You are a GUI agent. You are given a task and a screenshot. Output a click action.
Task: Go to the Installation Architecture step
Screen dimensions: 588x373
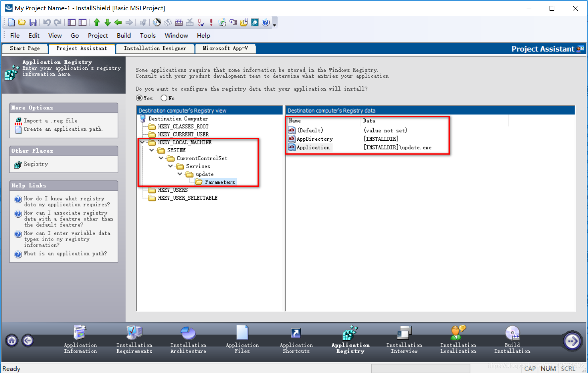(x=188, y=340)
